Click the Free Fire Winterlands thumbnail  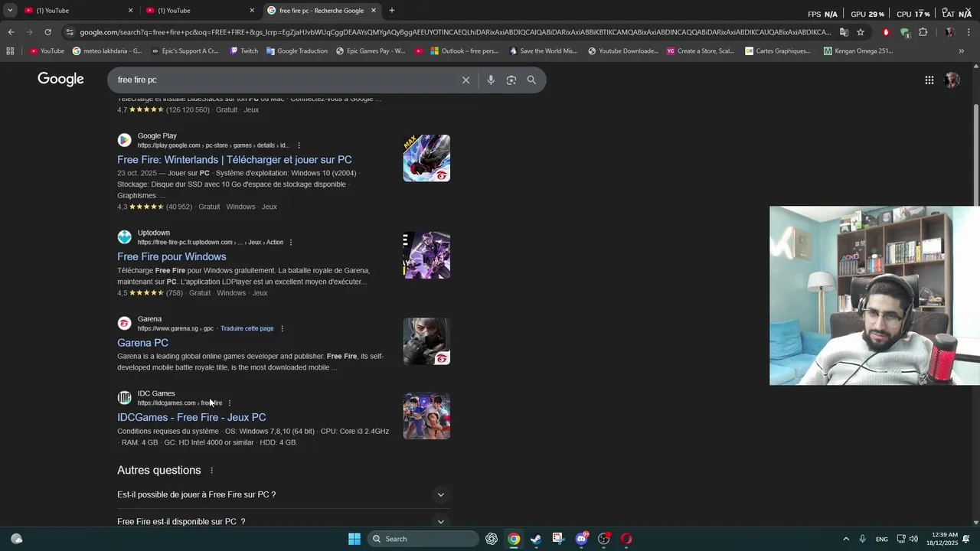(426, 158)
